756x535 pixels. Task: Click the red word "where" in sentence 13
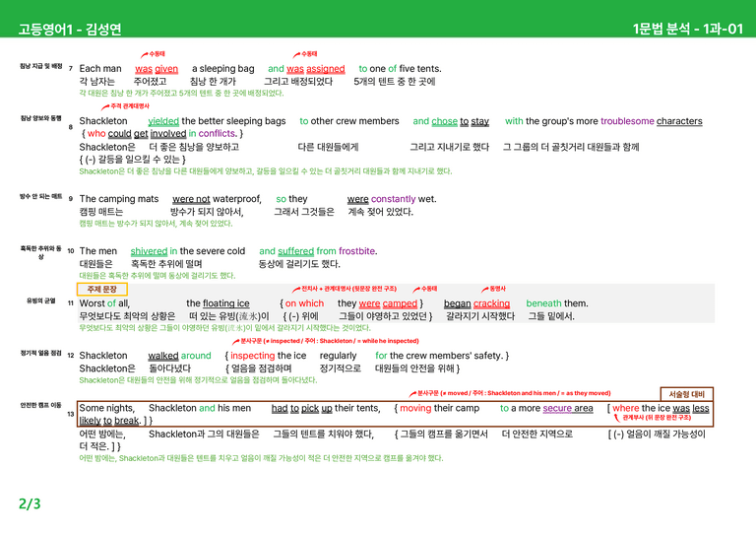(x=626, y=408)
